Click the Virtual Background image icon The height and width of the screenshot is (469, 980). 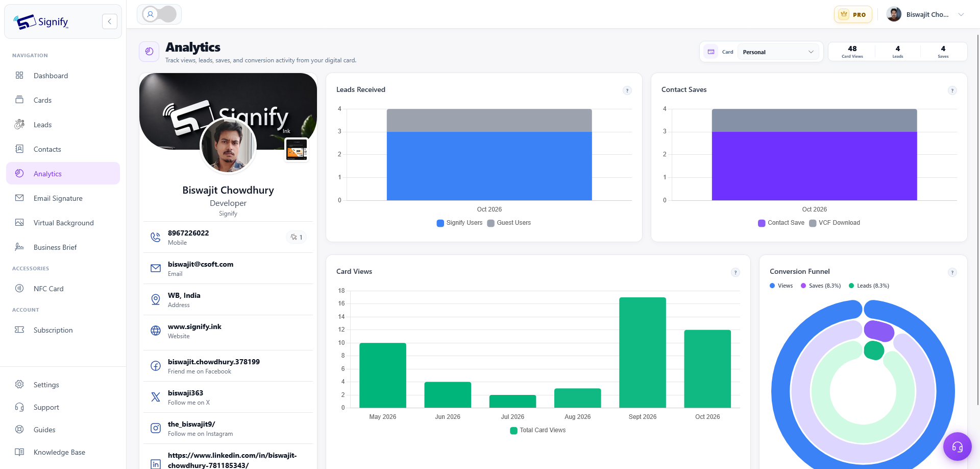19,222
